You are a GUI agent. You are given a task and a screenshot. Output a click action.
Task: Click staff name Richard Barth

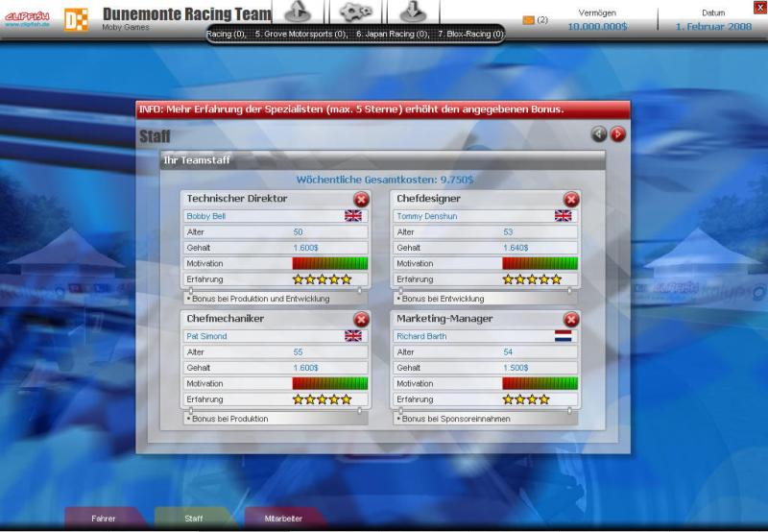click(420, 336)
